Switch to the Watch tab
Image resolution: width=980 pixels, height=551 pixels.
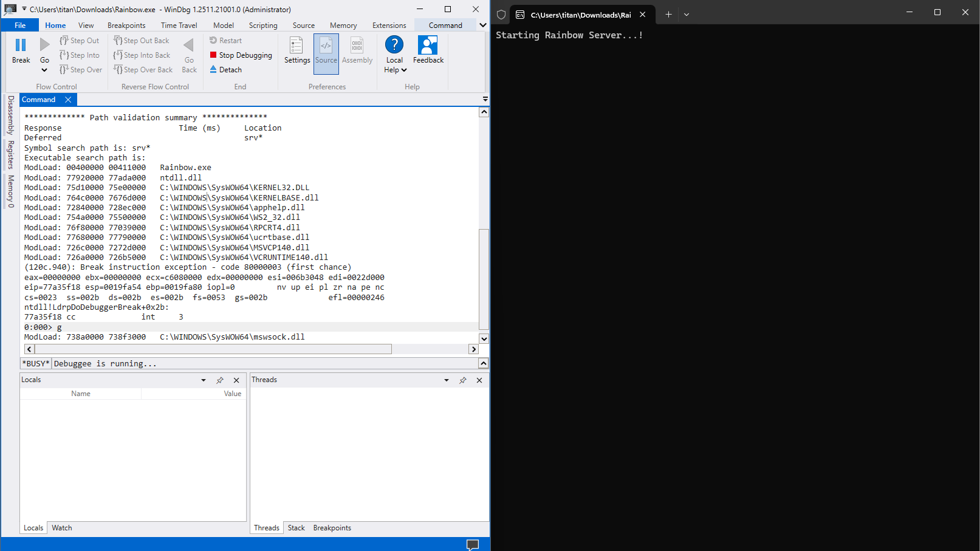click(x=62, y=528)
